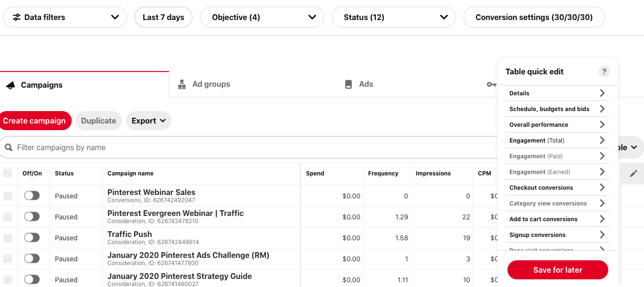
Task: Tick the select-all campaigns header checkbox
Action: tap(8, 174)
